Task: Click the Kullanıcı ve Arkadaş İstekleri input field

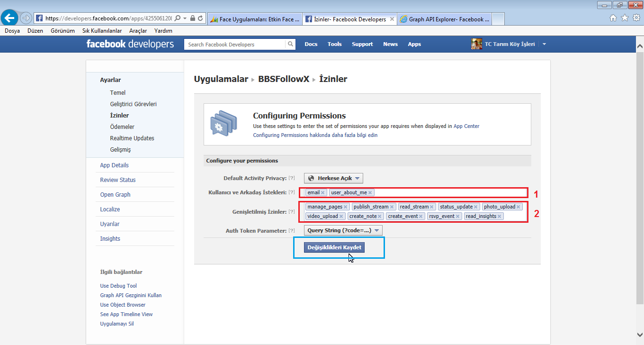Action: click(415, 192)
